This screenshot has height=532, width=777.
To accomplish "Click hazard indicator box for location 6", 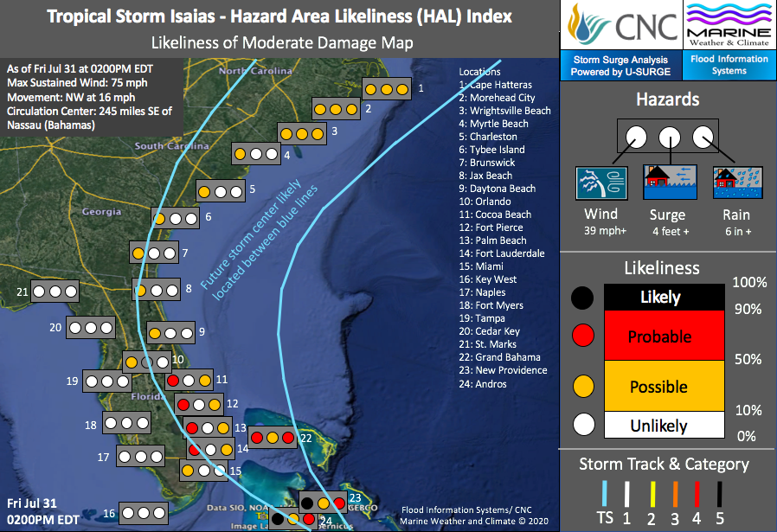I will click(x=176, y=218).
